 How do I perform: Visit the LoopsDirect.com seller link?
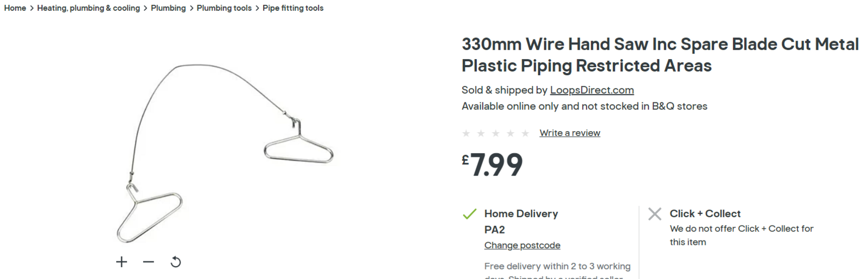[592, 90]
